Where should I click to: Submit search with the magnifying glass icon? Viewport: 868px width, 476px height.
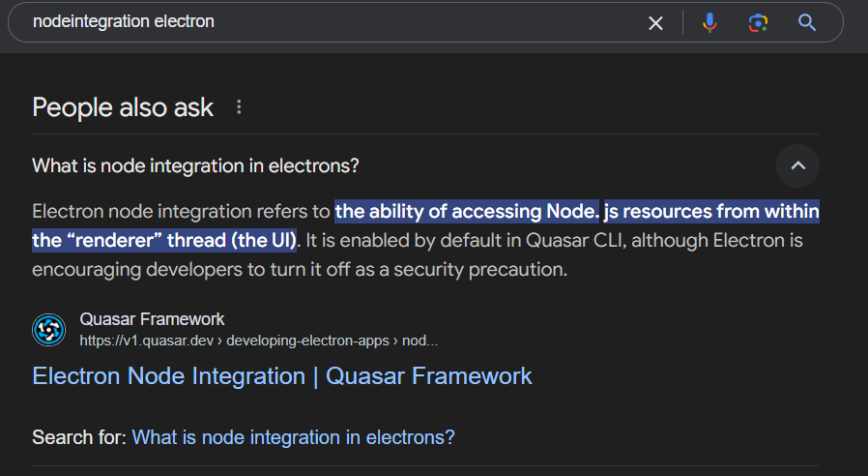(x=807, y=22)
